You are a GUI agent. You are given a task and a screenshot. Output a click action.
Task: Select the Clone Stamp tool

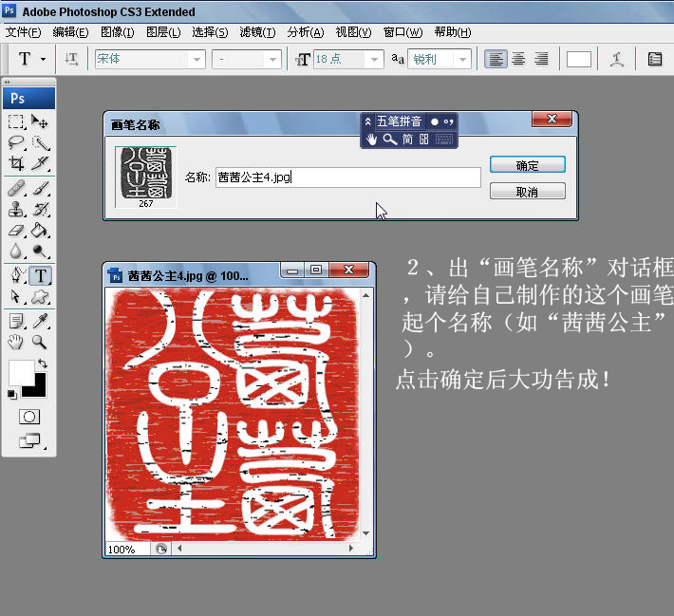tap(16, 210)
